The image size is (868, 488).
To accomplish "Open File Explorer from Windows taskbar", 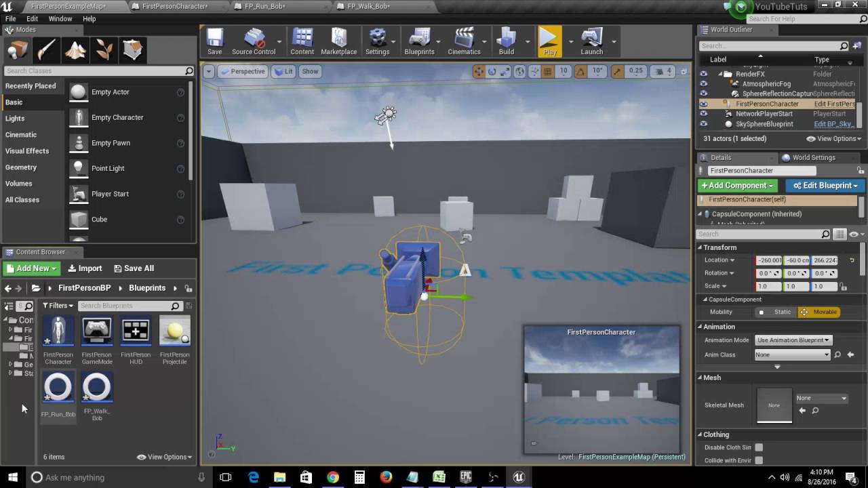I will coord(279,477).
